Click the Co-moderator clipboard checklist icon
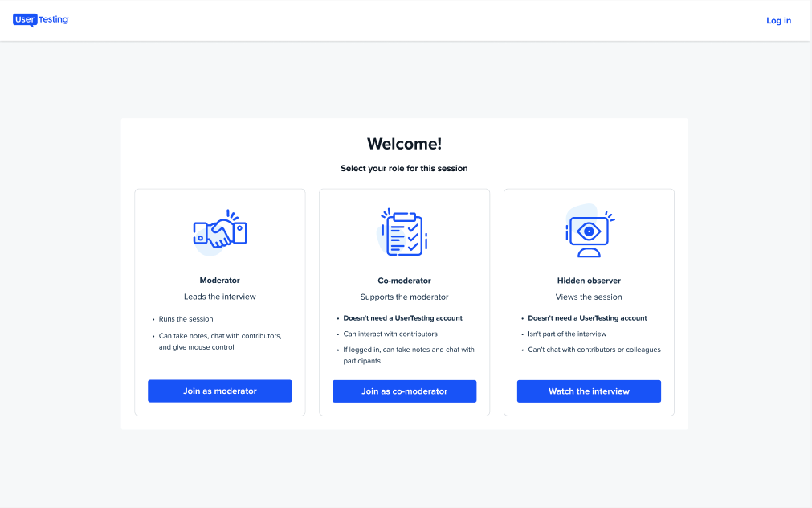 coord(404,233)
